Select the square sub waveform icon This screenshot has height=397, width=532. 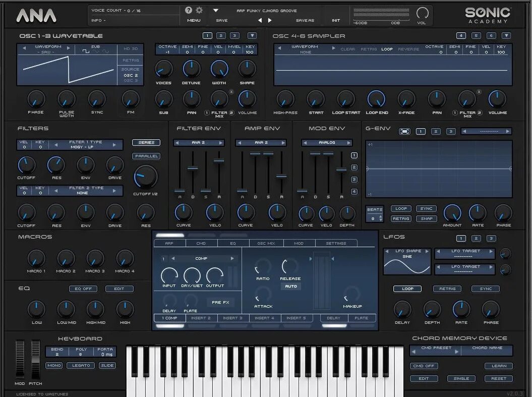(86, 51)
